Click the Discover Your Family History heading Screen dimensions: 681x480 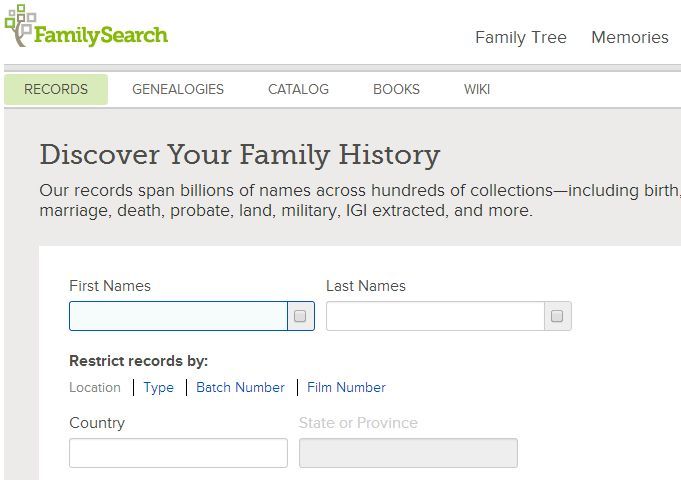coord(240,155)
